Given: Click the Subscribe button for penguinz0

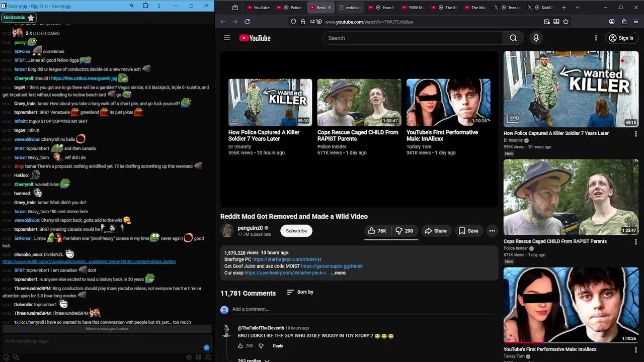Looking at the screenshot, I should point(296,231).
